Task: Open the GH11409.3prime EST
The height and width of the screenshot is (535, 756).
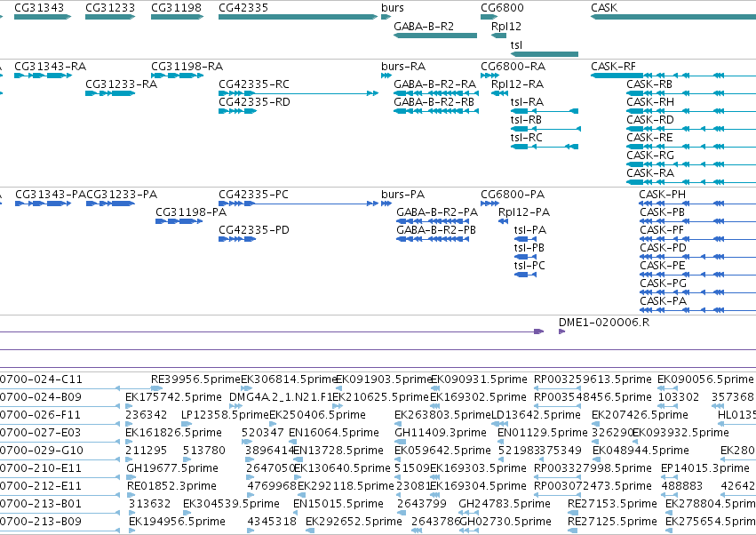Action: (441, 433)
